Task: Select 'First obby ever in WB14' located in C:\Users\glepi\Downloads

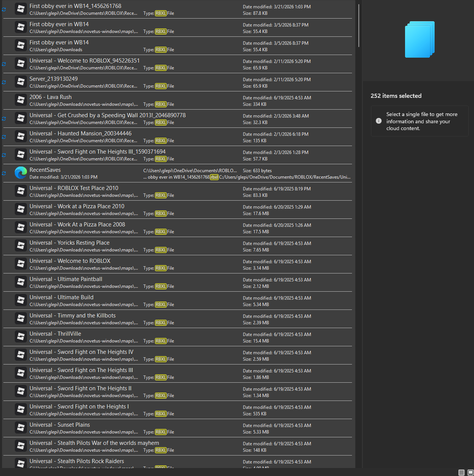Action: tap(59, 42)
